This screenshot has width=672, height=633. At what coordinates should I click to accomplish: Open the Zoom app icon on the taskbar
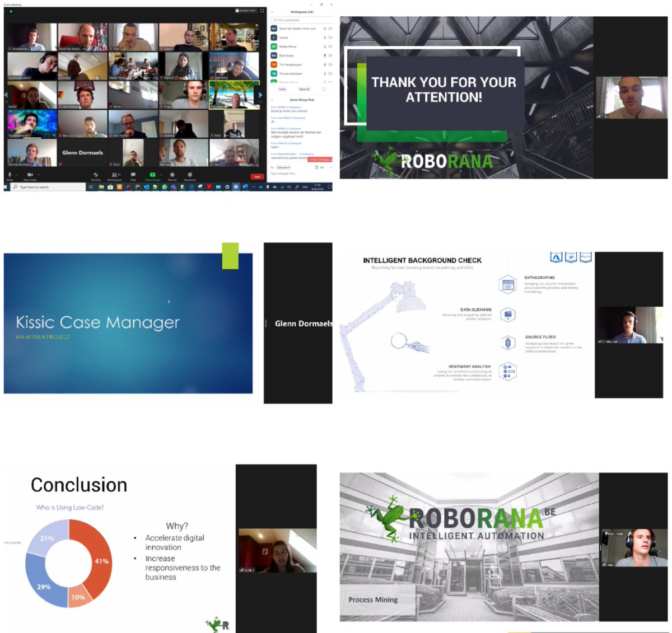click(236, 187)
